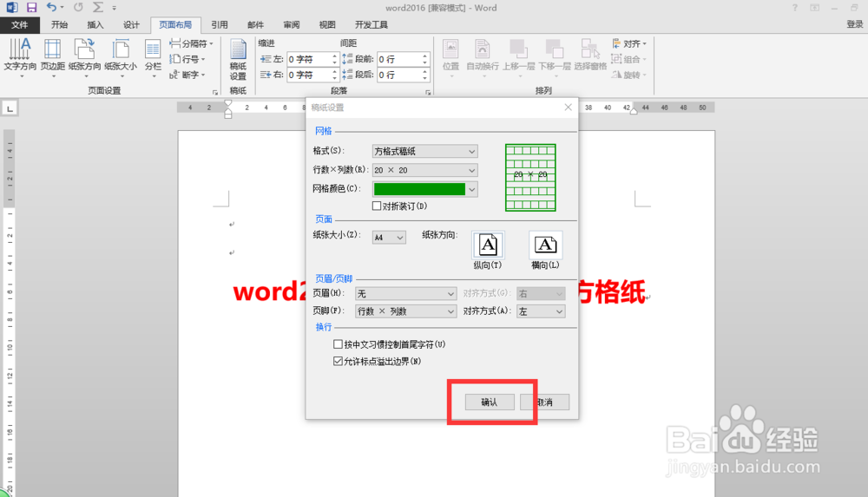The image size is (868, 497).
Task: Open the 纸张大小 paper size tool
Action: click(x=121, y=57)
